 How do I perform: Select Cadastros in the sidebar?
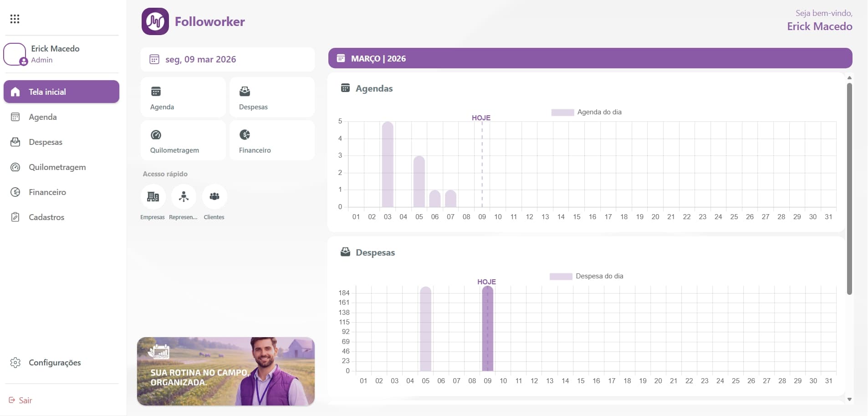46,217
